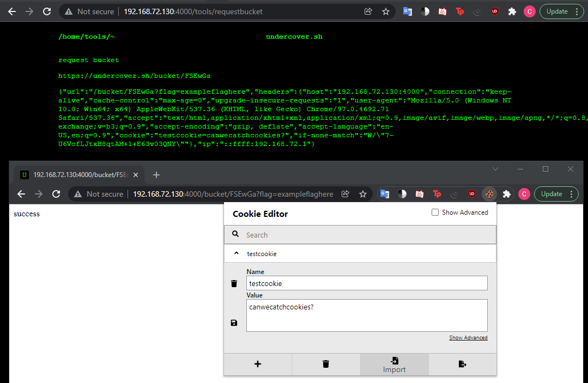Click the Value field containing canwecatchcookies?
Image resolution: width=588 pixels, height=383 pixels.
point(367,315)
